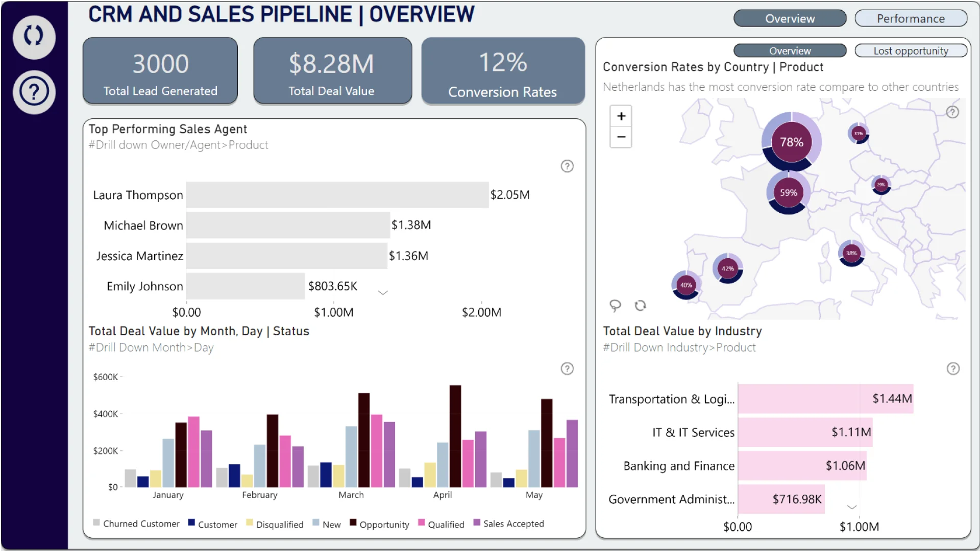Click the 'Conversion Rates by Country | Product' title
980x551 pixels.
(713, 67)
